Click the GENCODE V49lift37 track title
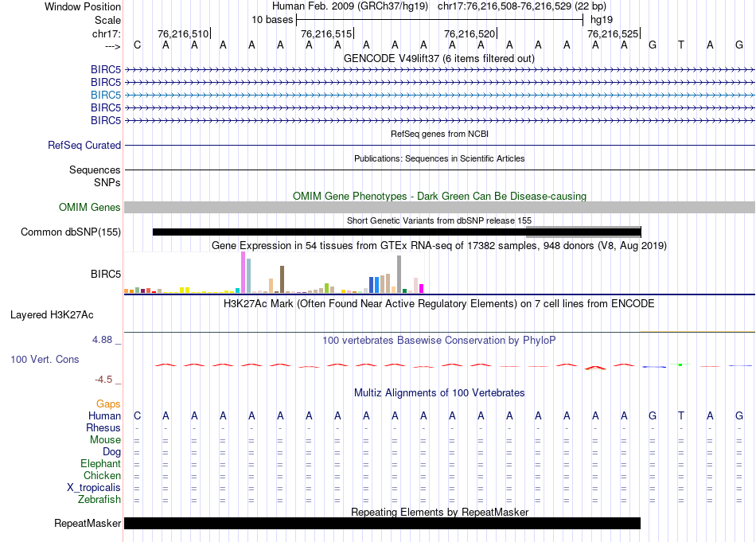 [439, 58]
